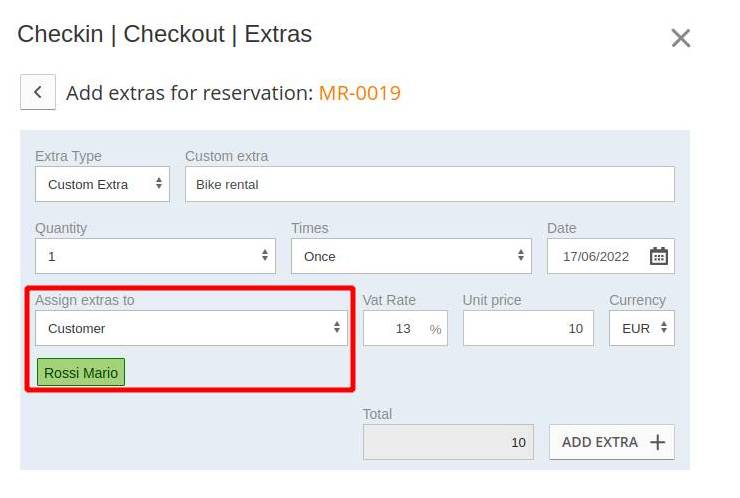Open the Assign extras to dropdown

(191, 328)
